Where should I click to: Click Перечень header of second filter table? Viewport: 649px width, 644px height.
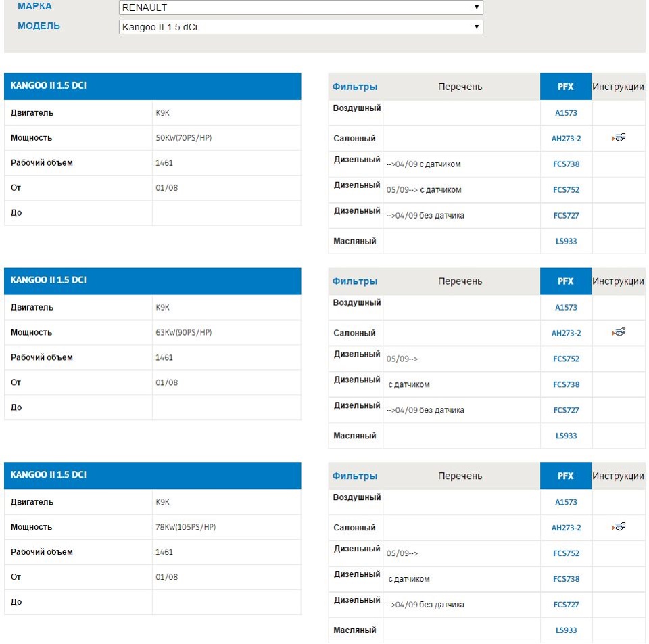[x=460, y=281]
